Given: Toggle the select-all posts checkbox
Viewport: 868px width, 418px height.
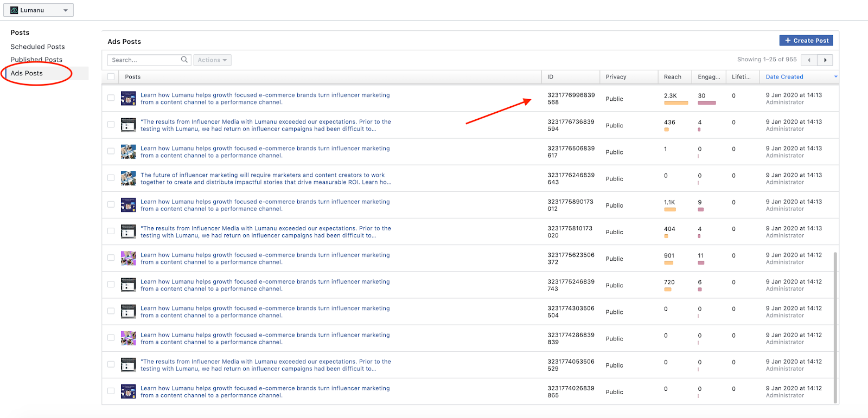Looking at the screenshot, I should pos(111,76).
